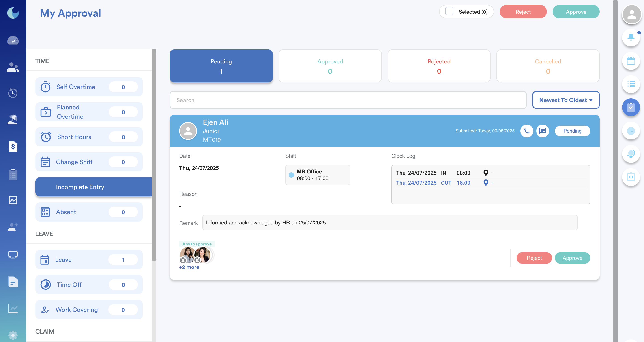
Task: Expand the +2 more approvers link
Action: tap(189, 267)
